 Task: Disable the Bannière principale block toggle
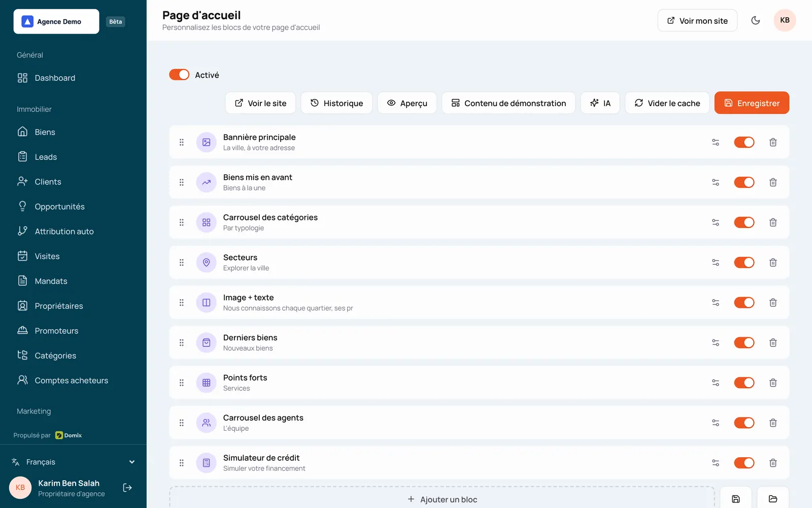(744, 142)
